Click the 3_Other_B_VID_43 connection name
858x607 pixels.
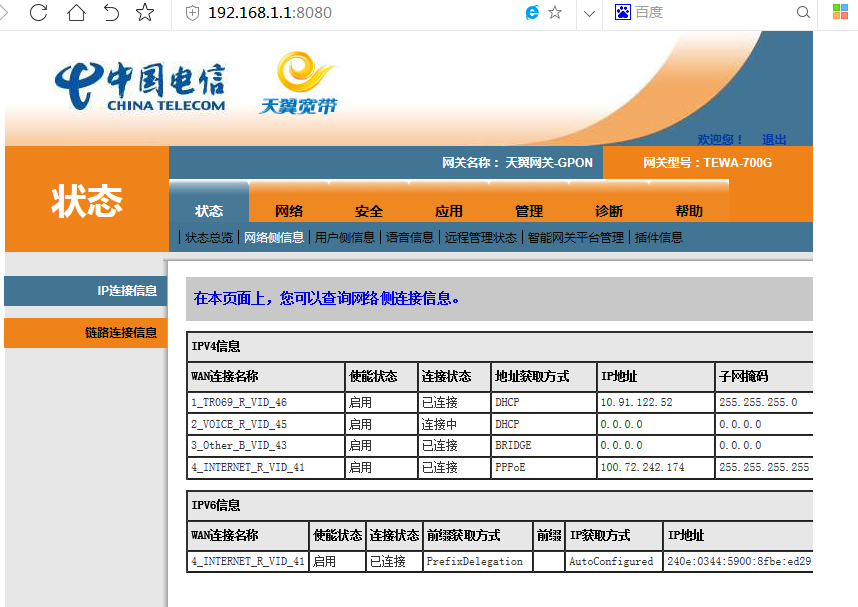tap(239, 446)
